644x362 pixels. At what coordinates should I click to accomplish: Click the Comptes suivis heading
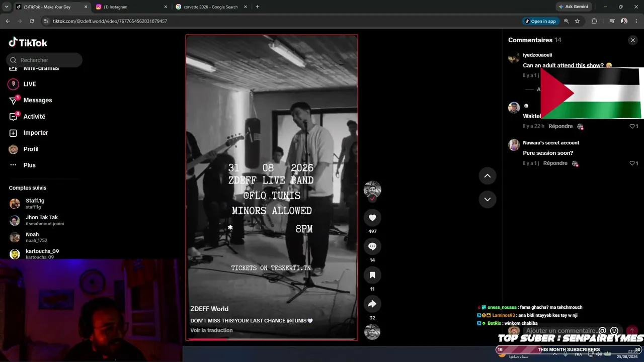click(x=28, y=188)
